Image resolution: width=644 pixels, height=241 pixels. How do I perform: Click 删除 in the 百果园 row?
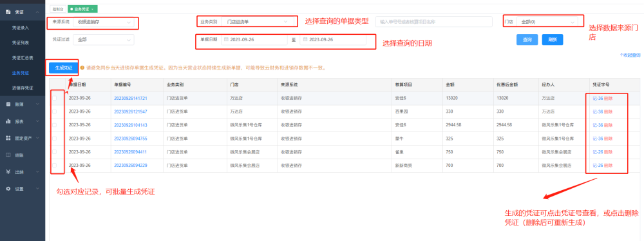coord(609,111)
